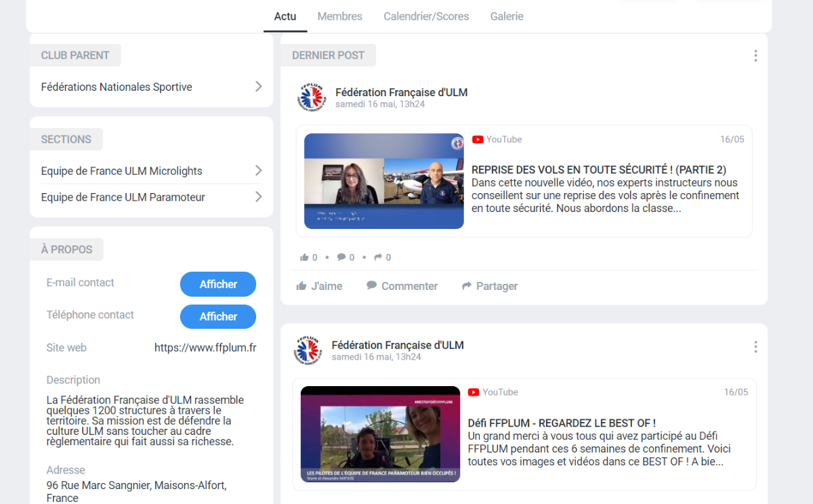813x504 pixels.
Task: Open REPRISE DES VOLS EN TOUTE SÉCURITÉ title
Action: [x=599, y=169]
